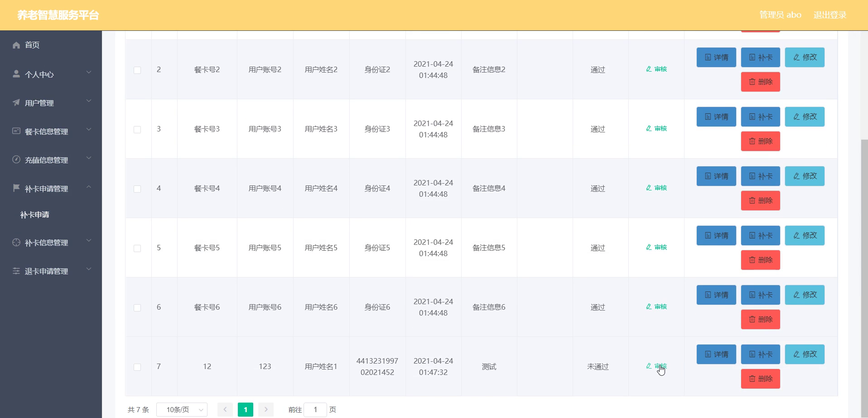Click document icon on row 3 详情 button
Image resolution: width=868 pixels, height=418 pixels.
[x=708, y=117]
